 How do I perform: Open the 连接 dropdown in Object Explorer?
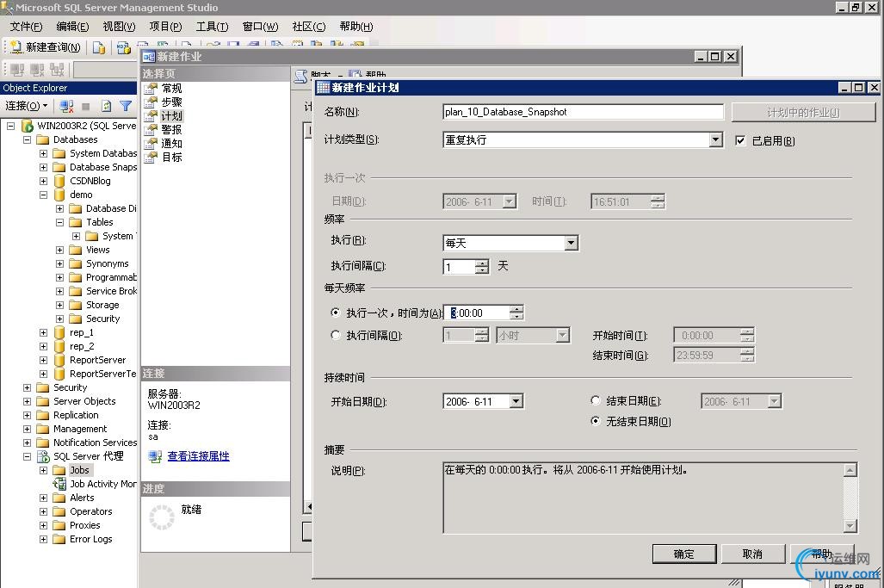(x=26, y=106)
